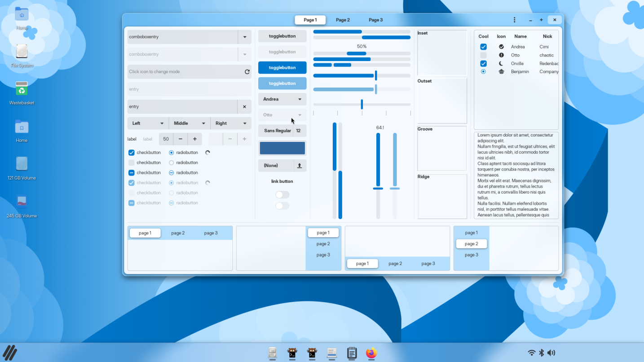Click into the 'Click icon to change mode' field
The height and width of the screenshot is (362, 644).
(185, 72)
